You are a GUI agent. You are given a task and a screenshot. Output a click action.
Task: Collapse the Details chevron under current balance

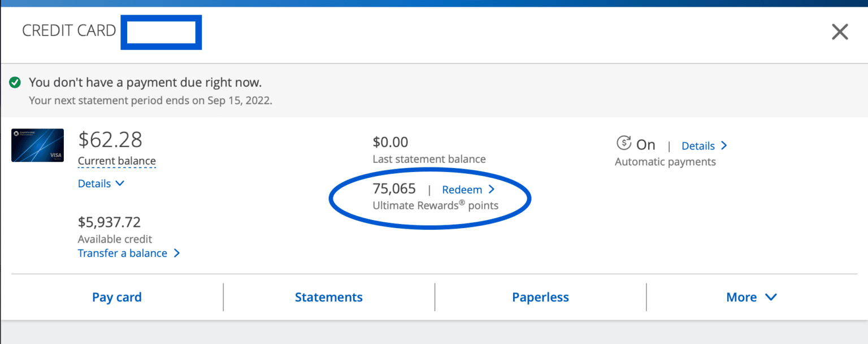click(x=119, y=183)
